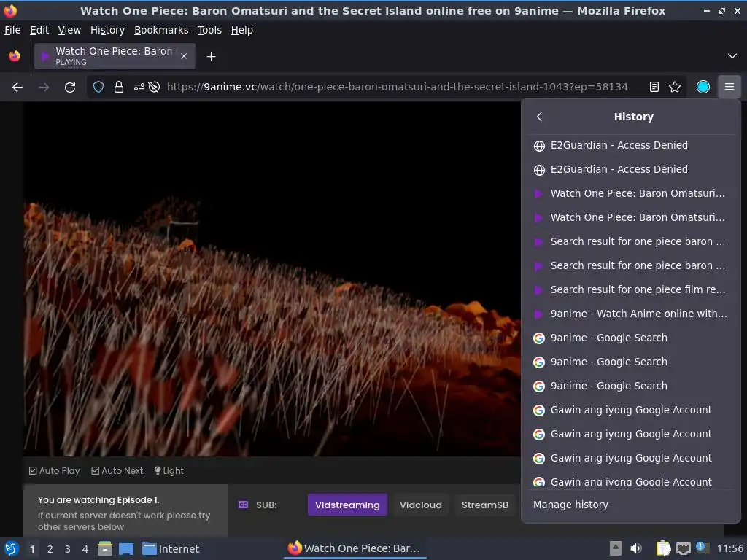Go back to the previous page

18,87
